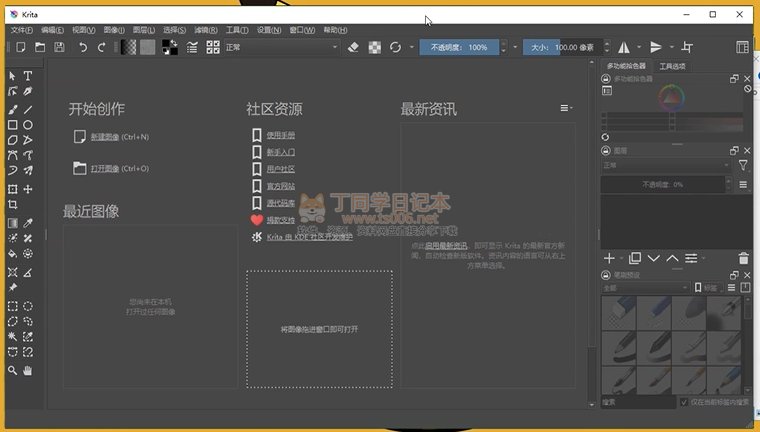Select the Crop tool
760x432 pixels.
pyautogui.click(x=12, y=204)
